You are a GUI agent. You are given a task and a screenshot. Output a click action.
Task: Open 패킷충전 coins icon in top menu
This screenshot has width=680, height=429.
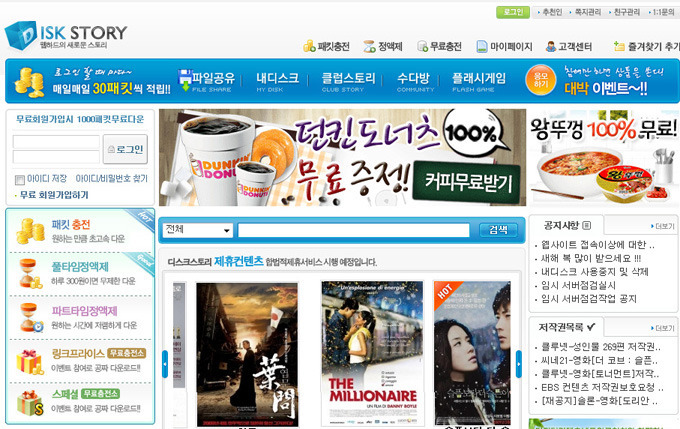[309, 46]
